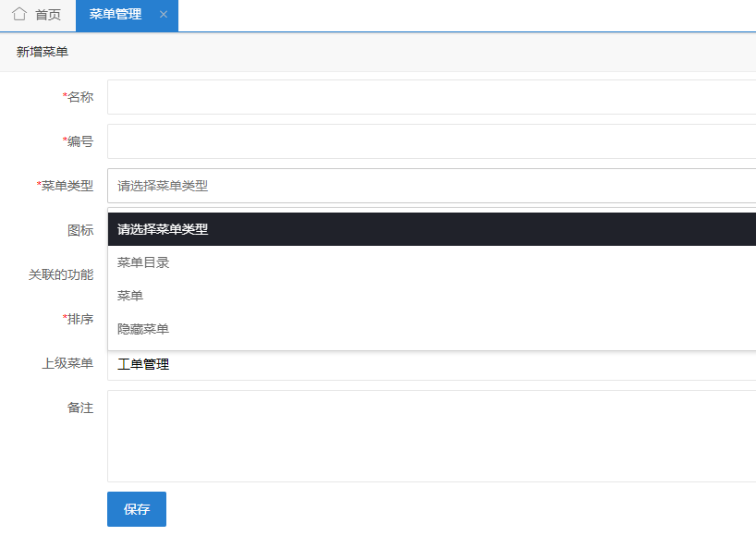Click inside the 备注 text area
Image resolution: width=756 pixels, height=548 pixels.
click(x=431, y=436)
